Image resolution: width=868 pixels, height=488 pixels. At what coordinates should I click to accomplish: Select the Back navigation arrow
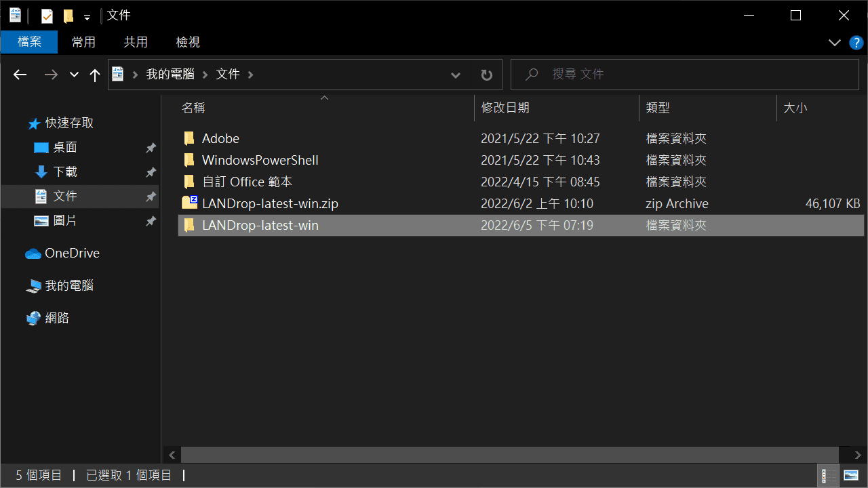coord(20,75)
